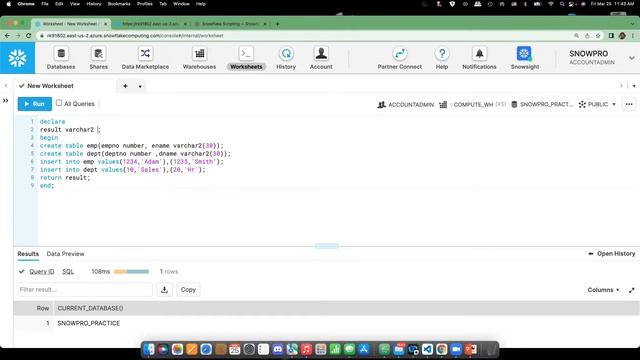Change the COMPUTE_WH warehouse context
640x360 pixels.
click(x=473, y=104)
